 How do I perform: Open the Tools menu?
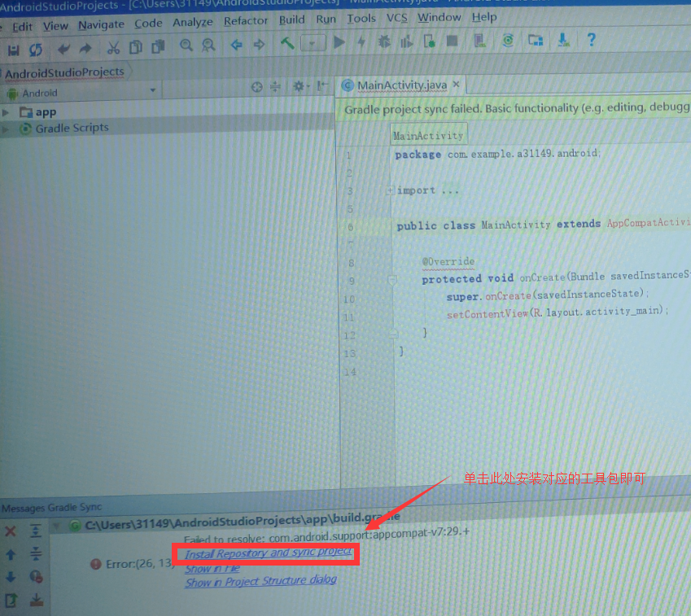pyautogui.click(x=361, y=19)
